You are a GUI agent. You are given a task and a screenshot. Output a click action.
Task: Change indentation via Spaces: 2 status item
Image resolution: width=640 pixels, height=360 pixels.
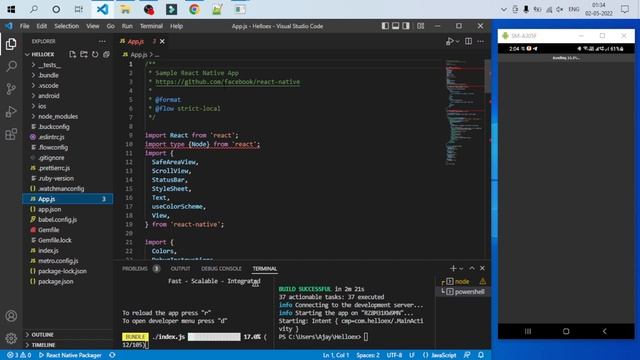click(368, 355)
